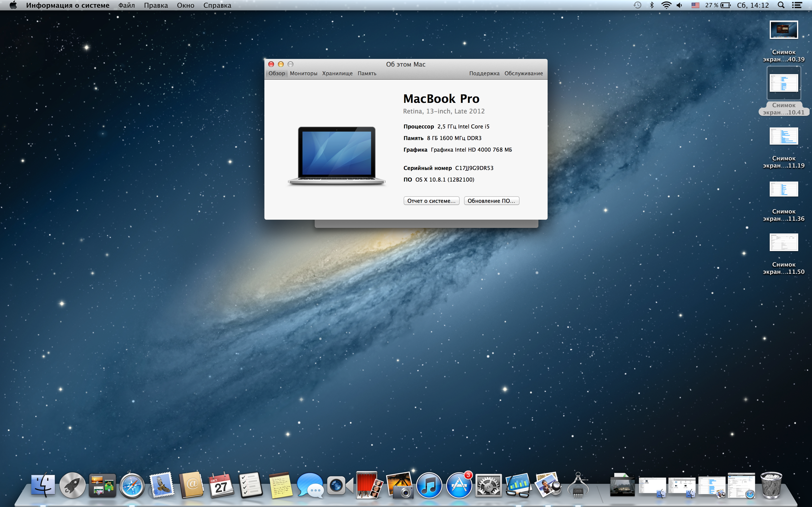Image resolution: width=812 pixels, height=507 pixels.
Task: Click the Time Machine menu bar icon
Action: (637, 5)
